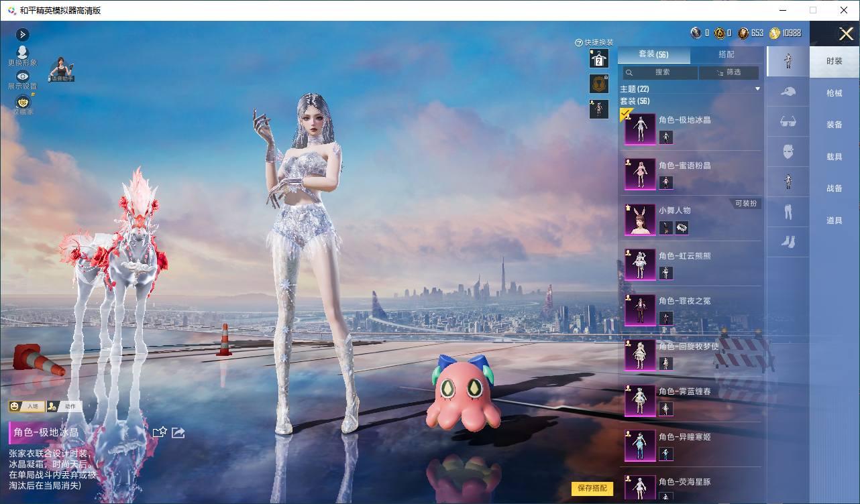The height and width of the screenshot is (504, 860).
Task: Select the 角色-极地冰晶 outfit thumbnail
Action: (640, 129)
